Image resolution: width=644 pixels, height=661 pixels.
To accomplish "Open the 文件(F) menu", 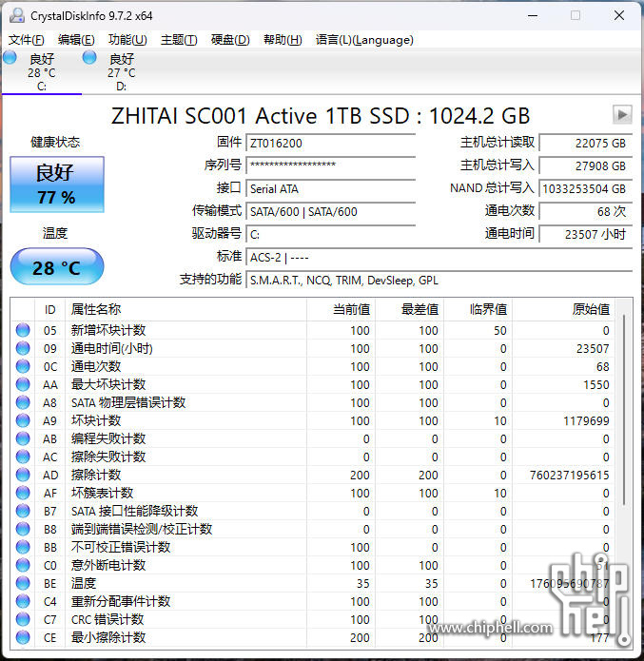I will [26, 40].
